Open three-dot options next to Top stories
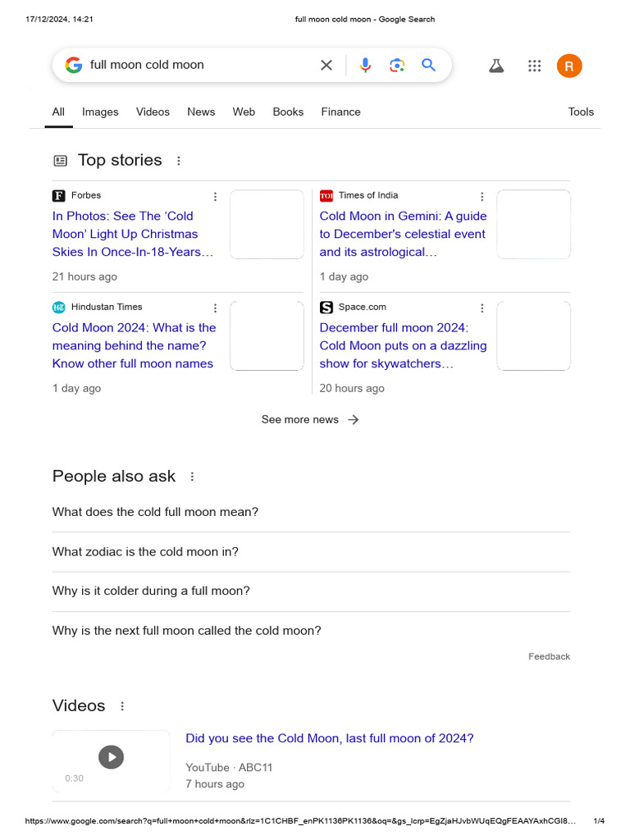 pyautogui.click(x=178, y=161)
